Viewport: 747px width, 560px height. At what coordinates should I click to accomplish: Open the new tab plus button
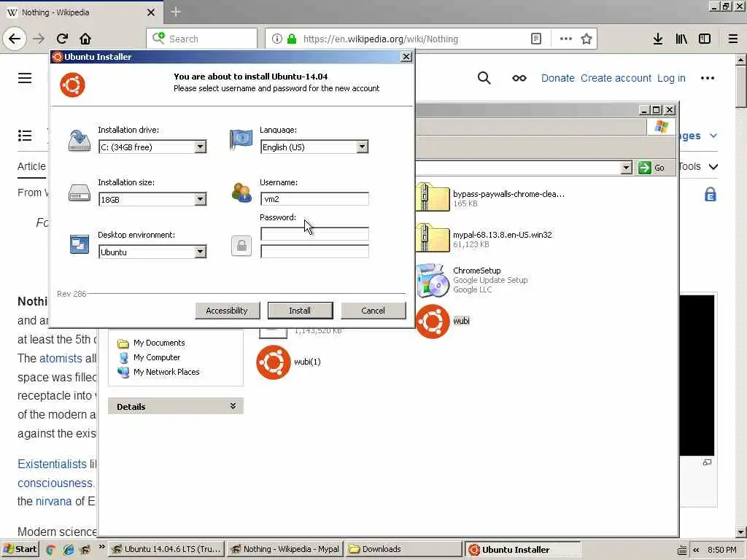point(176,12)
